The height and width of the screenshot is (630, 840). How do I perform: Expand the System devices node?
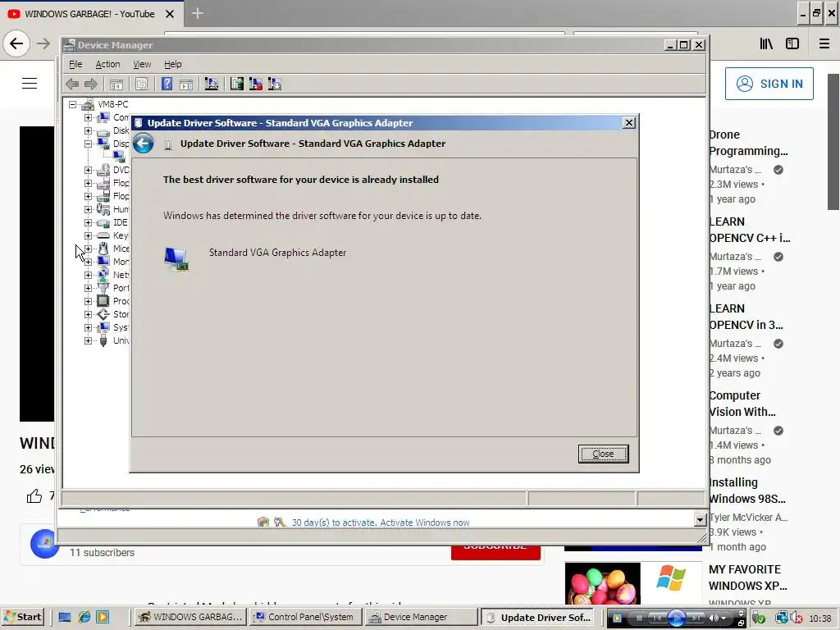88,327
